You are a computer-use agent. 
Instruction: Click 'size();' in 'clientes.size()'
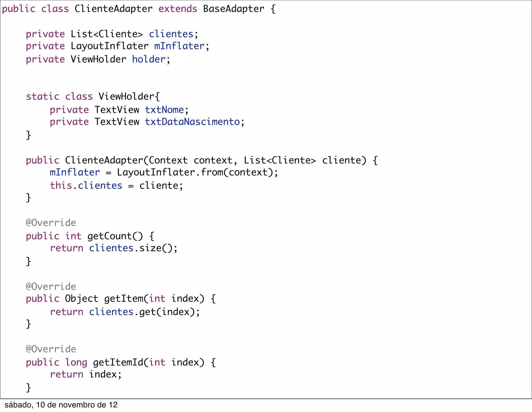tap(158, 248)
